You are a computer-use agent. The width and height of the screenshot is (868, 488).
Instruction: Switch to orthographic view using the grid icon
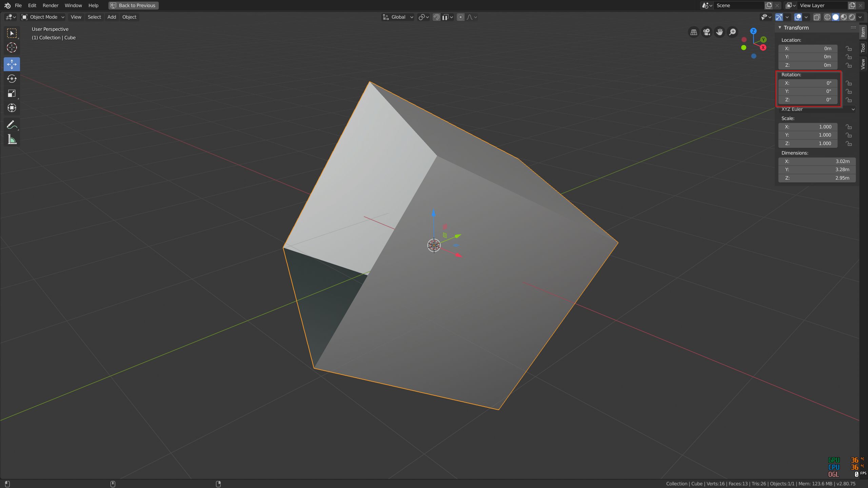coord(694,32)
